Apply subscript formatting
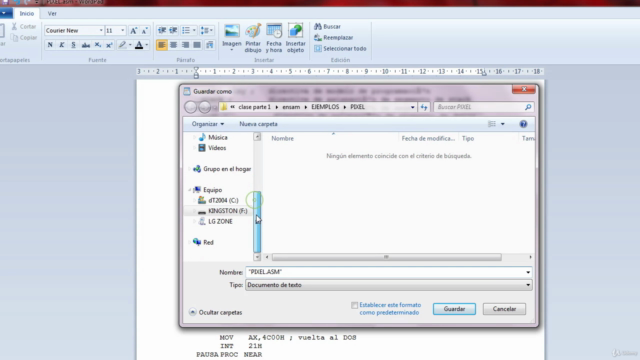 [x=98, y=45]
